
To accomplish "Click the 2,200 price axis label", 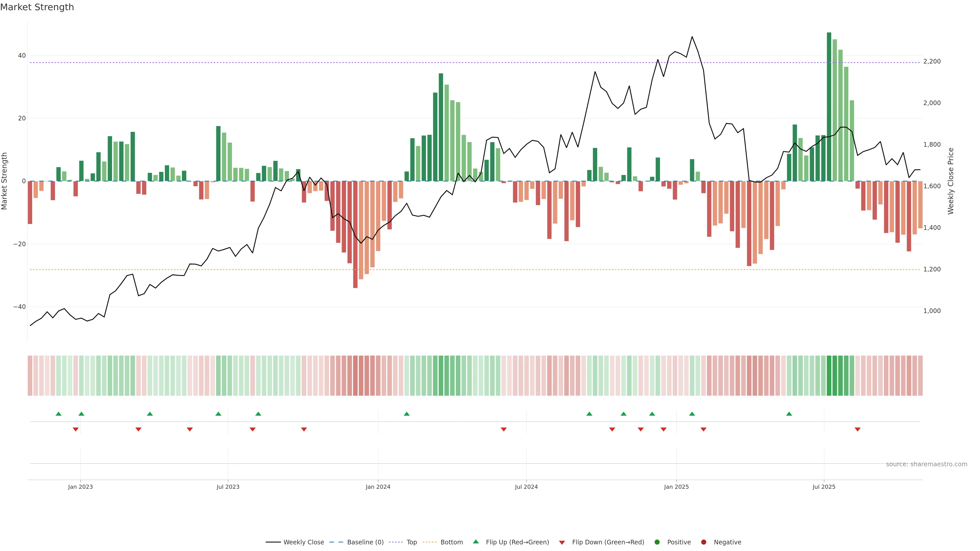I will click(x=932, y=61).
